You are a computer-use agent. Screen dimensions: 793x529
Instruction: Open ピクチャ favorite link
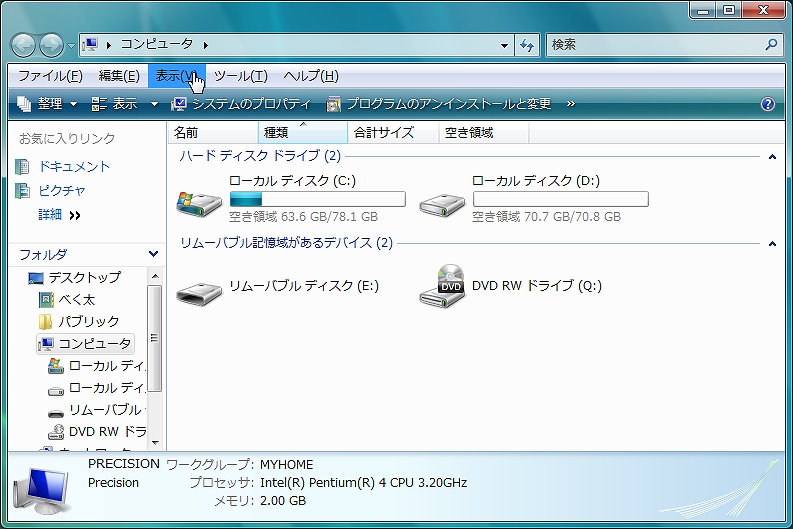click(x=62, y=190)
